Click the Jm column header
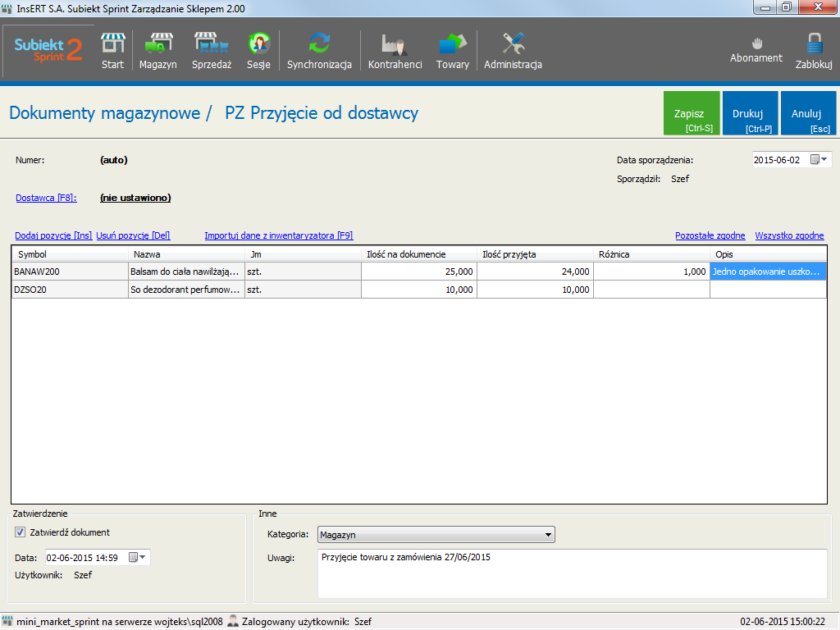The height and width of the screenshot is (630, 840). 303,254
